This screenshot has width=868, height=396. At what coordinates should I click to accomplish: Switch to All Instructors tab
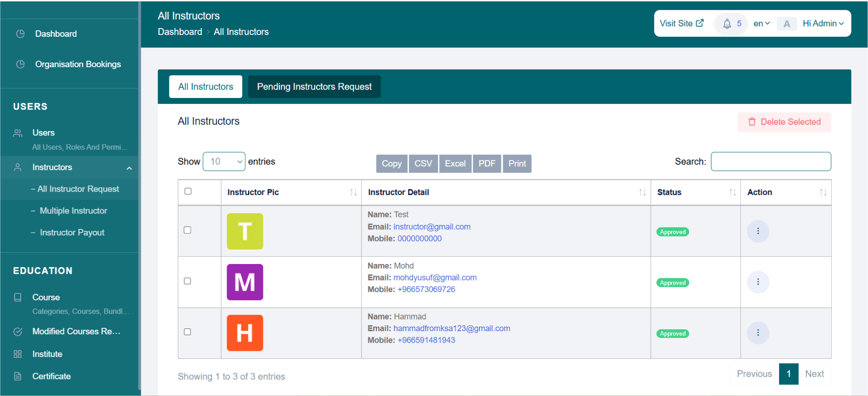point(205,86)
